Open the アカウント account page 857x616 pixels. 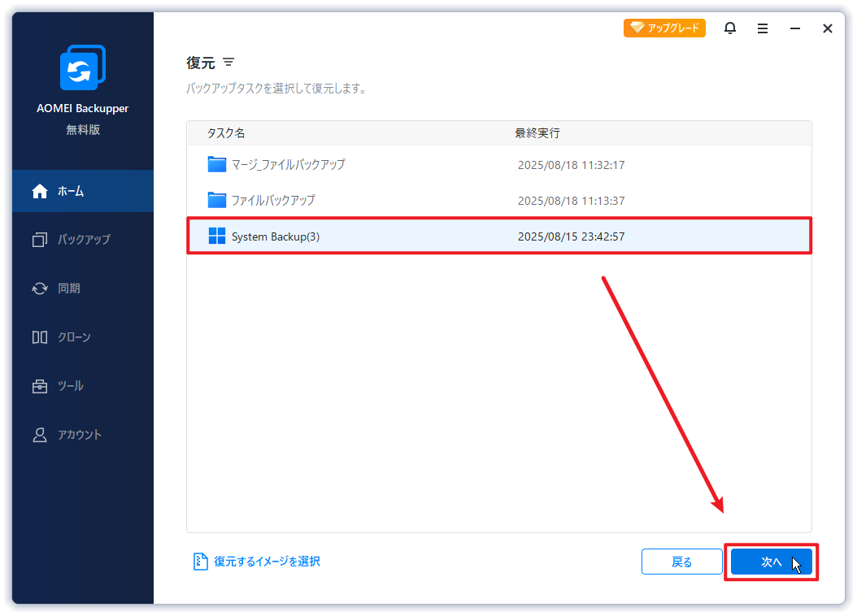point(83,435)
